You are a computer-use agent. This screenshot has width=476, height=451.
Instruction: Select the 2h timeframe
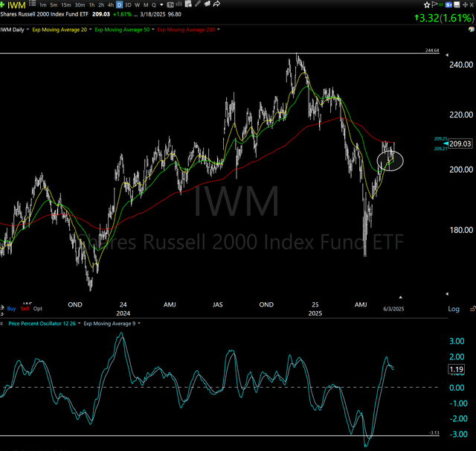tap(101, 5)
